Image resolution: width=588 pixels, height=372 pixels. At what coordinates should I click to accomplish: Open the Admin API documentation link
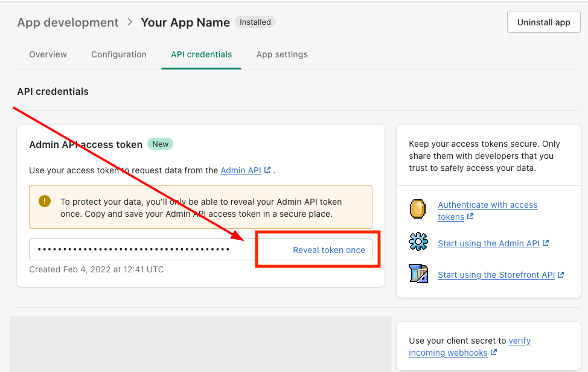click(241, 170)
